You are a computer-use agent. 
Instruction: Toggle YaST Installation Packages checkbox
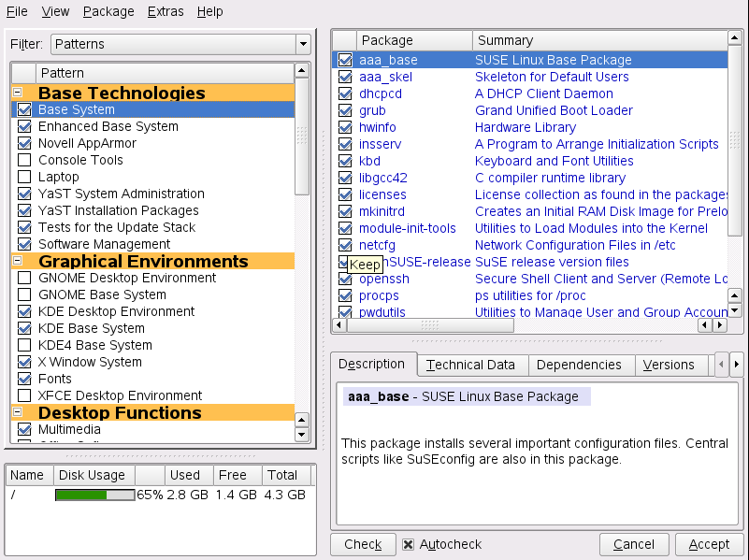(24, 210)
